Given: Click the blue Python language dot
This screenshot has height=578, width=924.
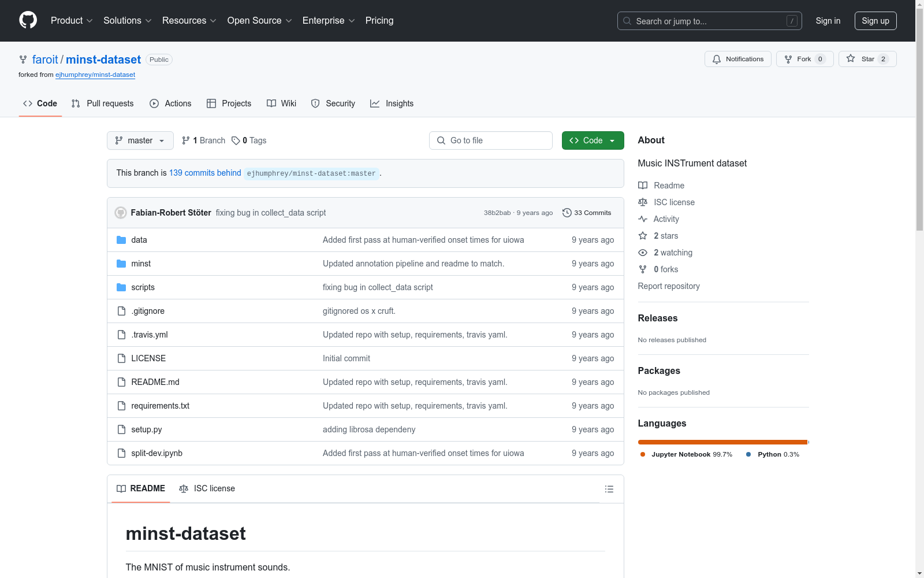Looking at the screenshot, I should 748,454.
